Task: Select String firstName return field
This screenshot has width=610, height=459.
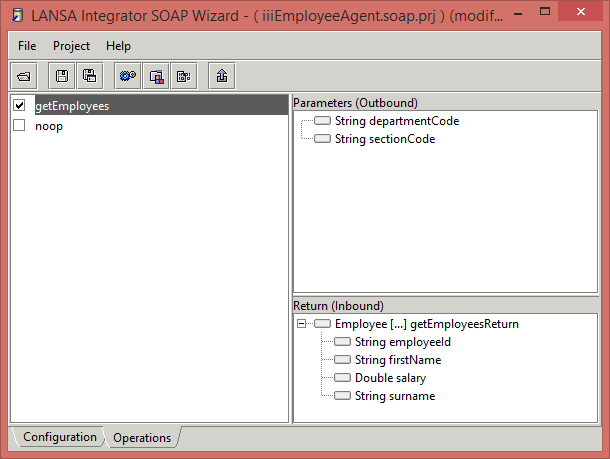Action: tap(398, 360)
